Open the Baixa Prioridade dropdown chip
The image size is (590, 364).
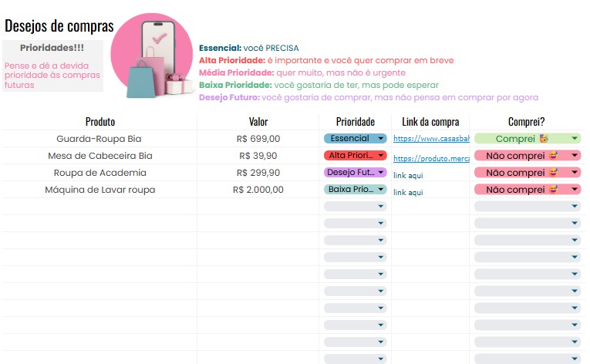click(x=355, y=190)
